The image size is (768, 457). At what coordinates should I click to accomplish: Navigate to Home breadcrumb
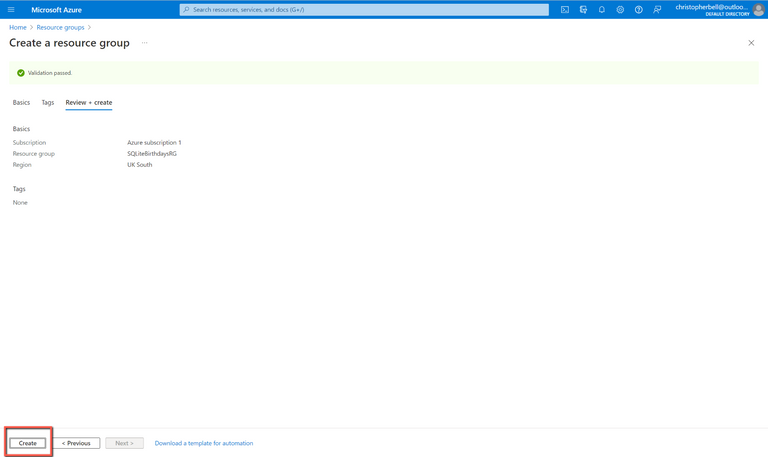click(x=18, y=27)
